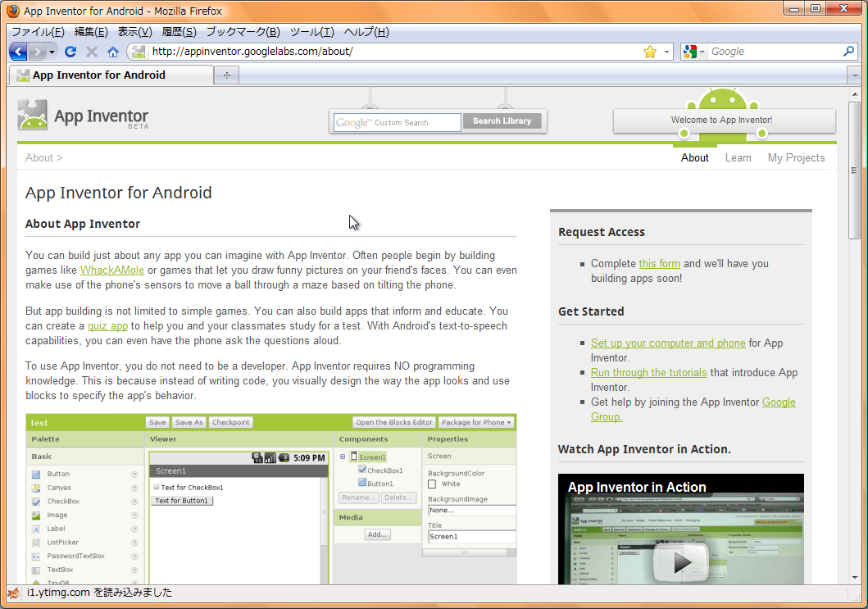Click the Image palette icon
This screenshot has height=609, width=868.
tap(36, 516)
